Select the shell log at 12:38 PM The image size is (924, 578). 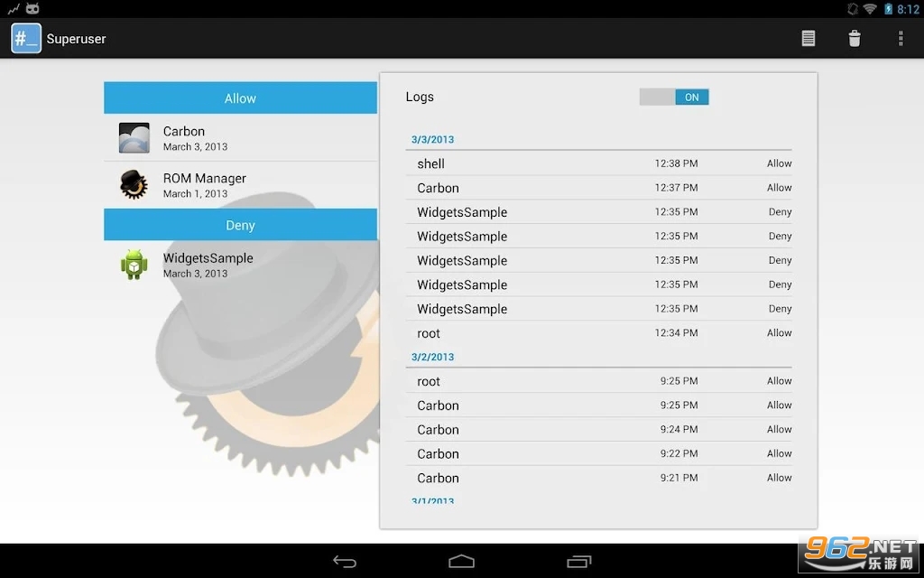click(599, 163)
